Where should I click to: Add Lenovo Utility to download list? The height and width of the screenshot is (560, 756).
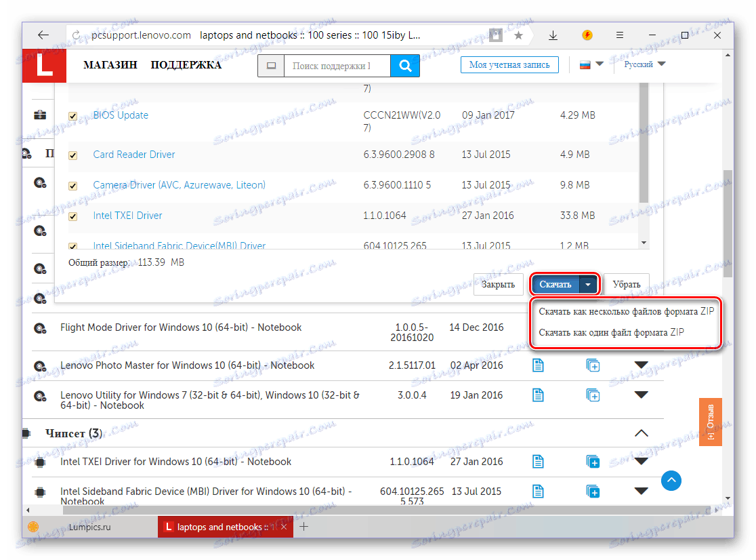click(x=593, y=395)
